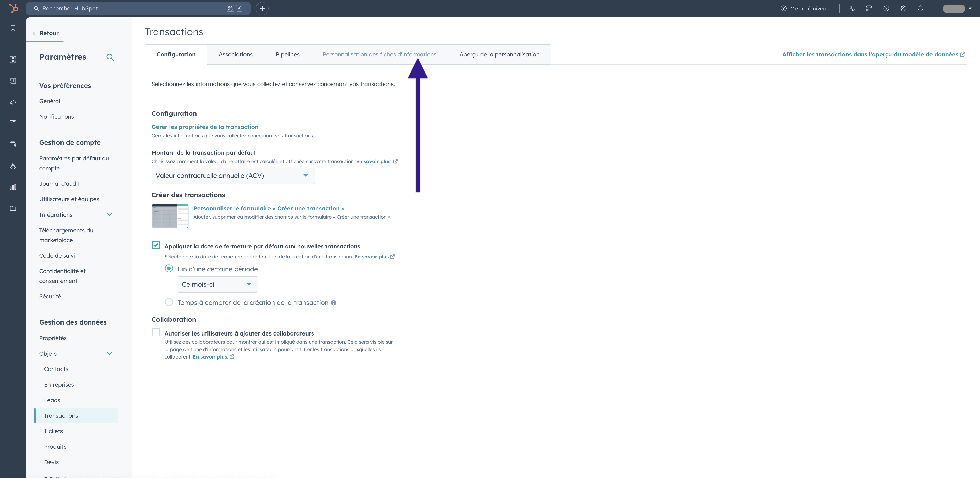Image resolution: width=980 pixels, height=478 pixels.
Task: Click the HubSpot sprocket logo
Action: [13, 8]
